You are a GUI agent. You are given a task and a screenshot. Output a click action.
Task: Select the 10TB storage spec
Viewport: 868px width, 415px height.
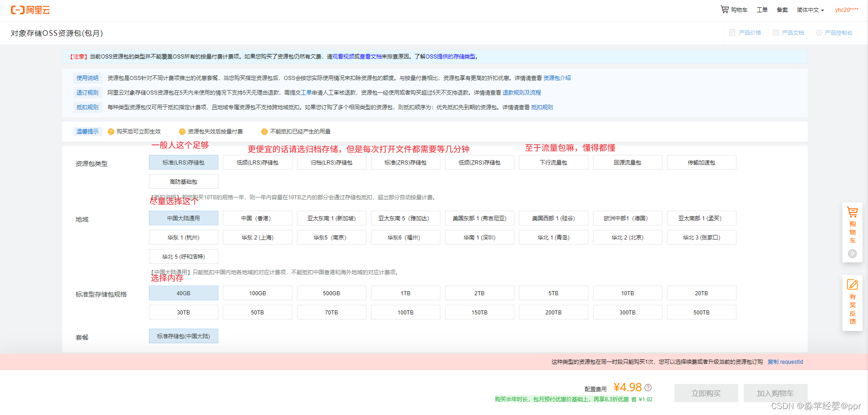coord(628,293)
